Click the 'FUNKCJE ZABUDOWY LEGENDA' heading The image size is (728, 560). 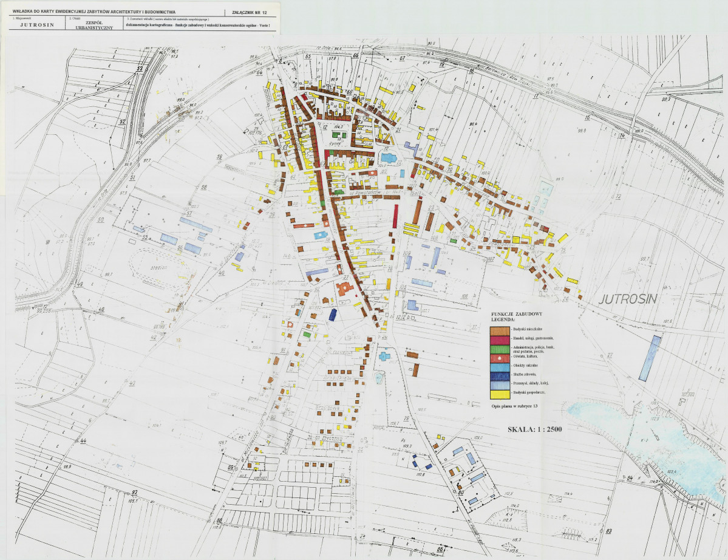[515, 316]
